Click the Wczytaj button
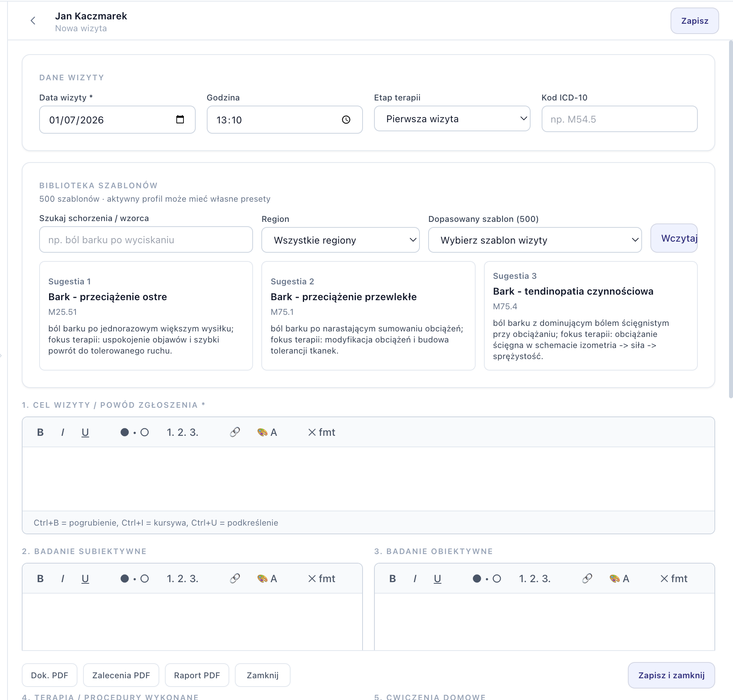The image size is (733, 700). click(x=674, y=238)
